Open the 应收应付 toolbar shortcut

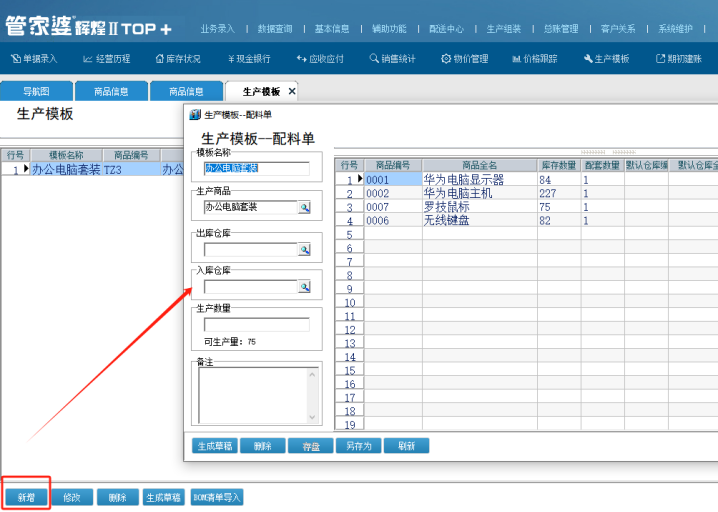click(x=320, y=59)
